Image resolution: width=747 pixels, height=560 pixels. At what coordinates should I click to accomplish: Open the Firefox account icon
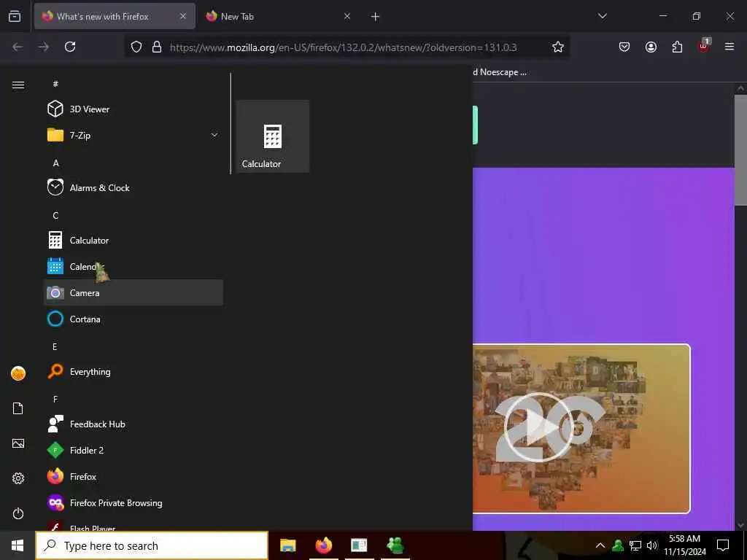tap(651, 47)
